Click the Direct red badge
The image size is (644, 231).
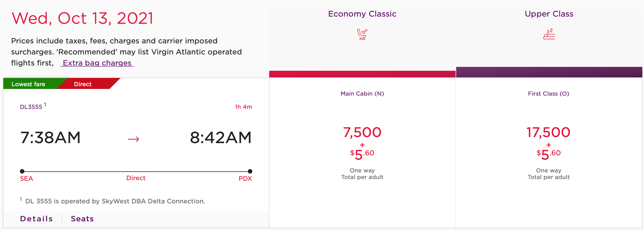[x=82, y=84]
